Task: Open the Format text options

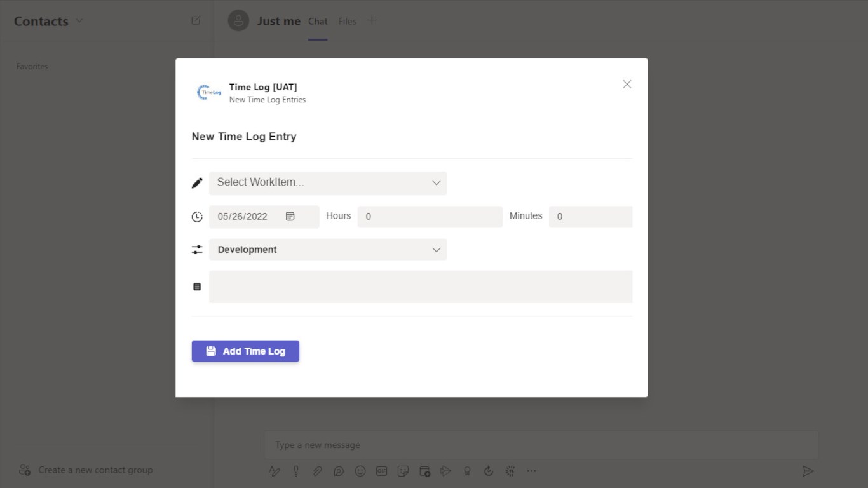Action: point(275,471)
